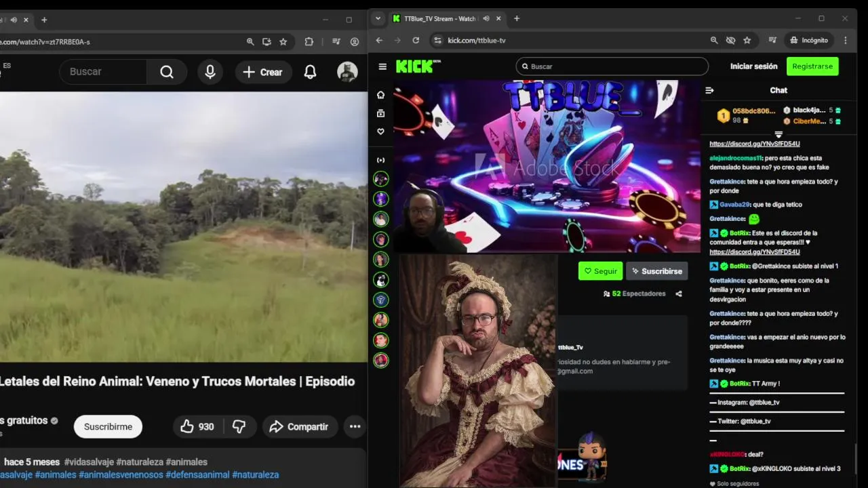Reload the kick.com page

(416, 41)
